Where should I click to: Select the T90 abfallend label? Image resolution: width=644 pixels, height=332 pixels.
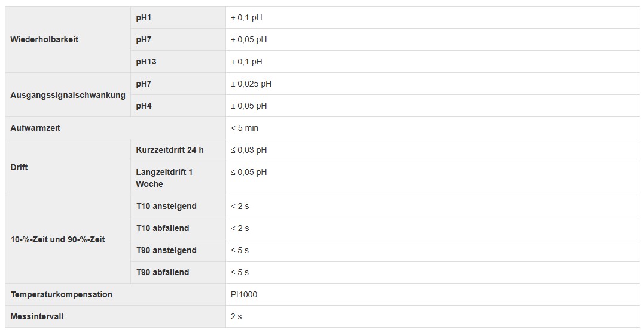[163, 272]
